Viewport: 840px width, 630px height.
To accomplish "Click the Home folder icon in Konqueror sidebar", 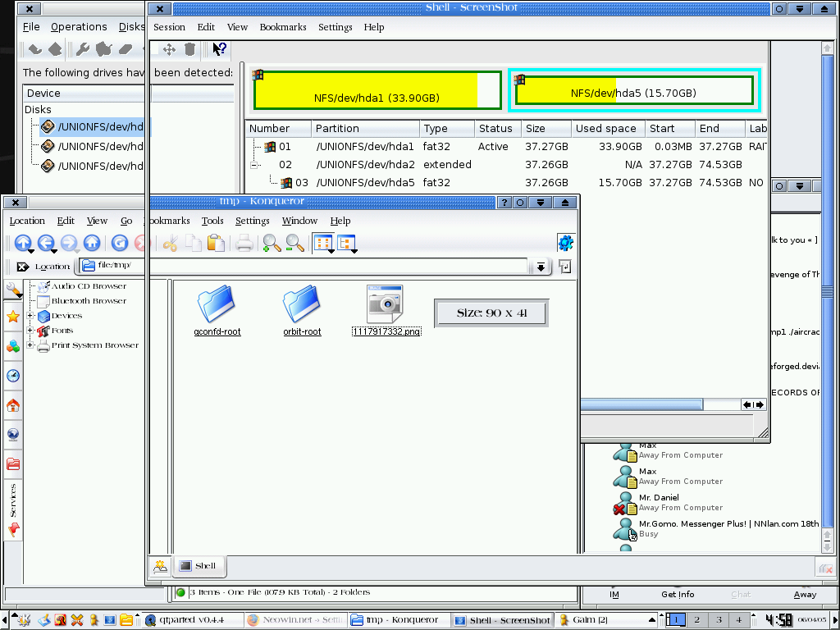I will tap(13, 405).
